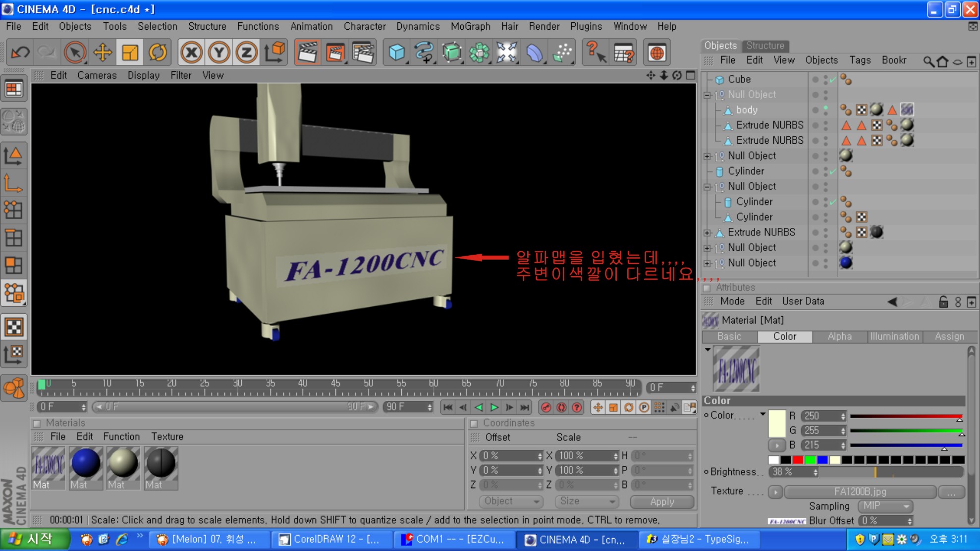The image size is (980, 551).
Task: Click the pale yellow color swatch
Action: [x=776, y=423]
